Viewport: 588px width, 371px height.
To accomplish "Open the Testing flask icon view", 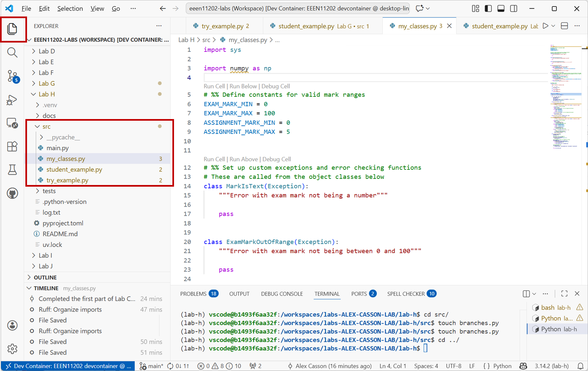I will coord(12,170).
